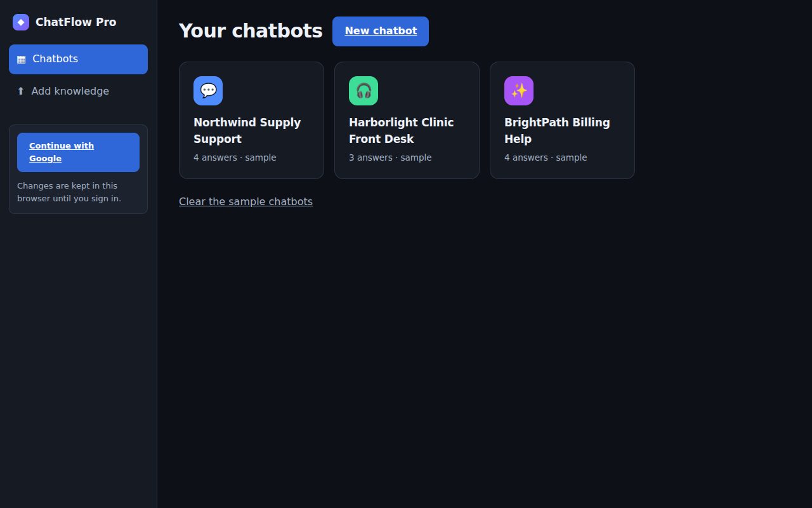This screenshot has width=812, height=508.
Task: Select the Your chatbots heading
Action: click(251, 30)
